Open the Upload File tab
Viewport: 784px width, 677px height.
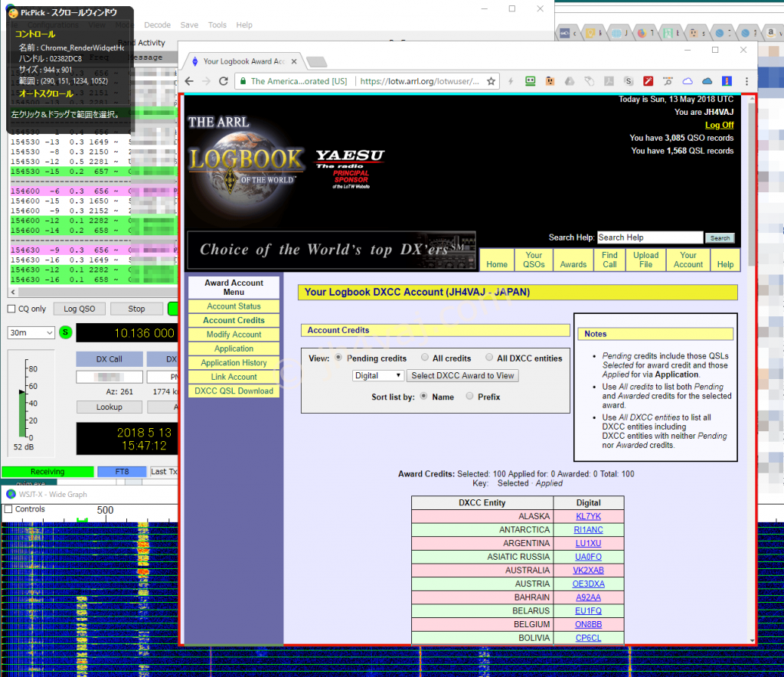coord(645,260)
